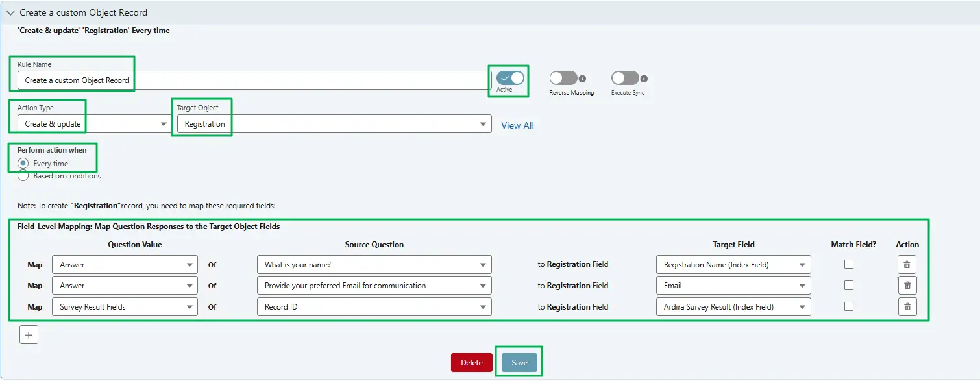The image size is (980, 381).
Task: Check Match Field for the name mapping row
Action: click(849, 264)
